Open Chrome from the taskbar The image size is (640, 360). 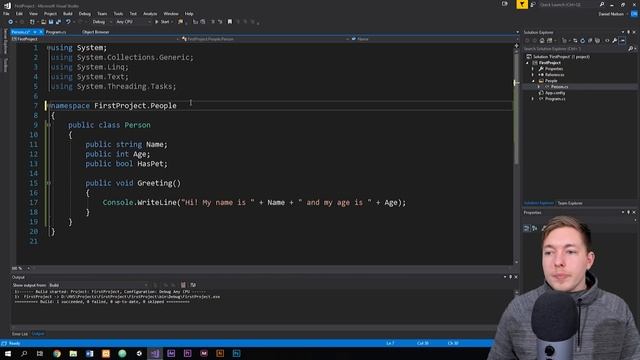57,353
